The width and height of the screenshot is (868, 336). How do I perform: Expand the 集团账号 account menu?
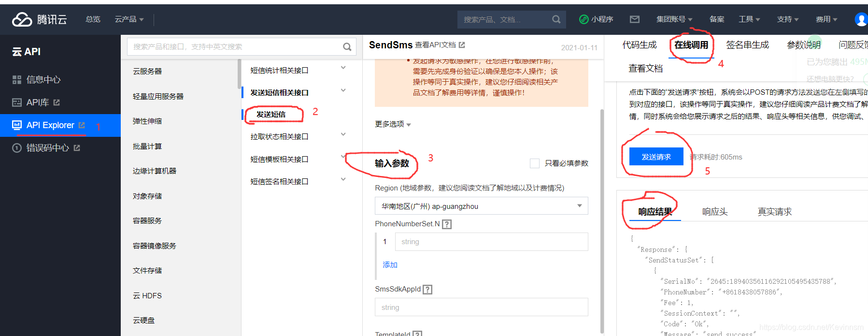[x=674, y=19]
